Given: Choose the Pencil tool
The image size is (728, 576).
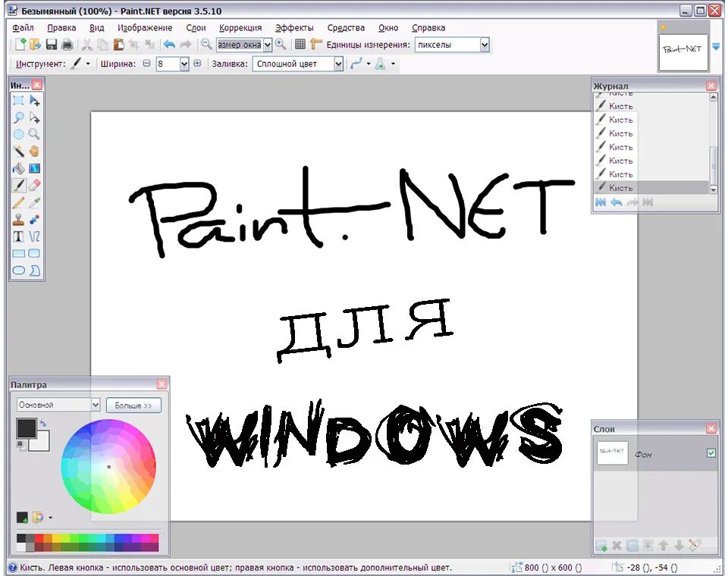Looking at the screenshot, I should [18, 202].
